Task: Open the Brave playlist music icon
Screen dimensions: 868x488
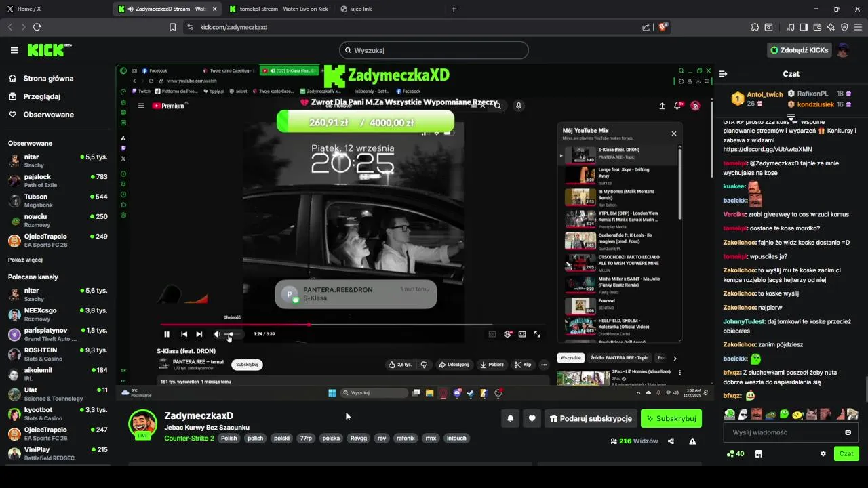Action: click(x=791, y=27)
